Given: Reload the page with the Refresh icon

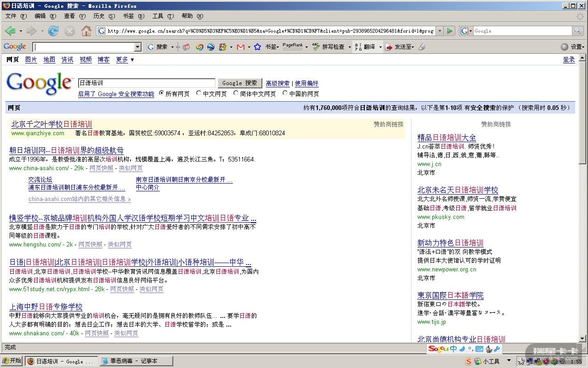Looking at the screenshot, I should [53, 31].
